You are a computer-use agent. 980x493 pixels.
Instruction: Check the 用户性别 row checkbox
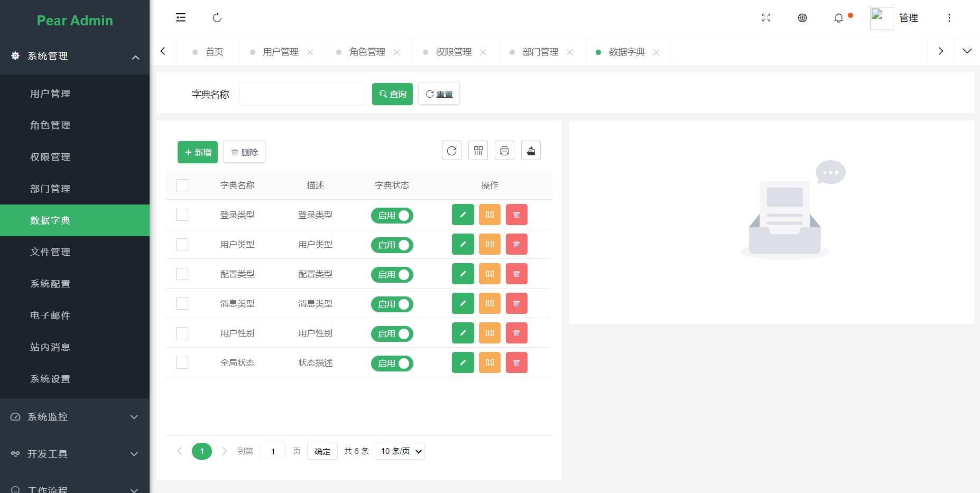pyautogui.click(x=182, y=333)
